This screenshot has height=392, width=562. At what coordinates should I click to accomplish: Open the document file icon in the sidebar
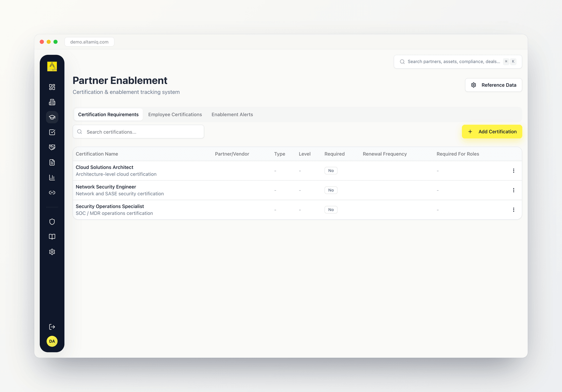pyautogui.click(x=52, y=162)
